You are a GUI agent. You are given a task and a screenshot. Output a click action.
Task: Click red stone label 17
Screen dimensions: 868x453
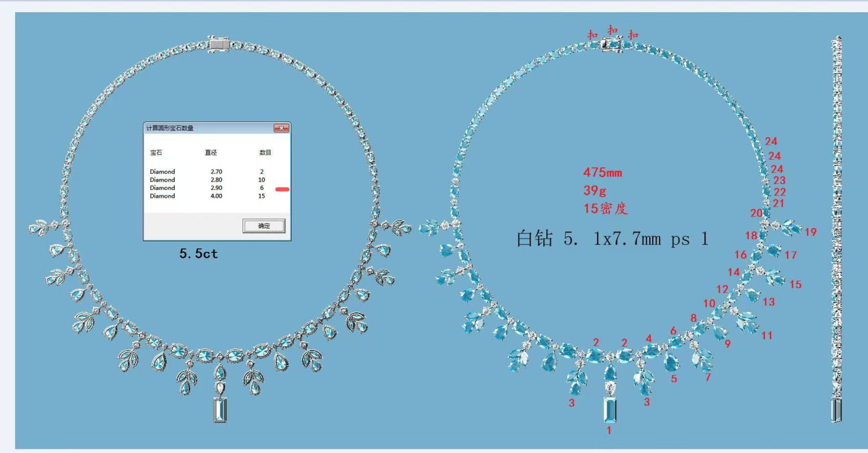coord(791,255)
